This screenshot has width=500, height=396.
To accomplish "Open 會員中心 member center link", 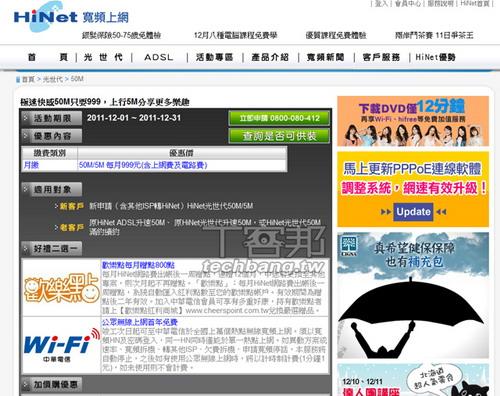I will (408, 4).
